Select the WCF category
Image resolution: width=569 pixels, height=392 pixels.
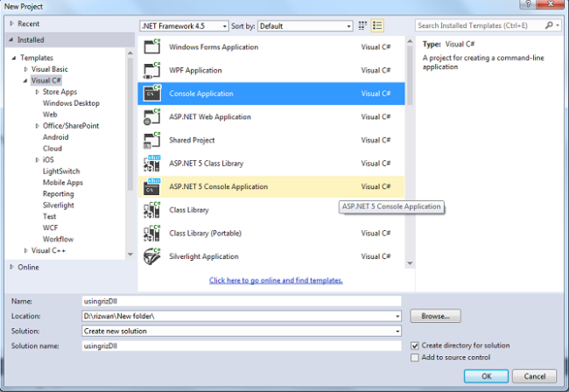point(50,227)
